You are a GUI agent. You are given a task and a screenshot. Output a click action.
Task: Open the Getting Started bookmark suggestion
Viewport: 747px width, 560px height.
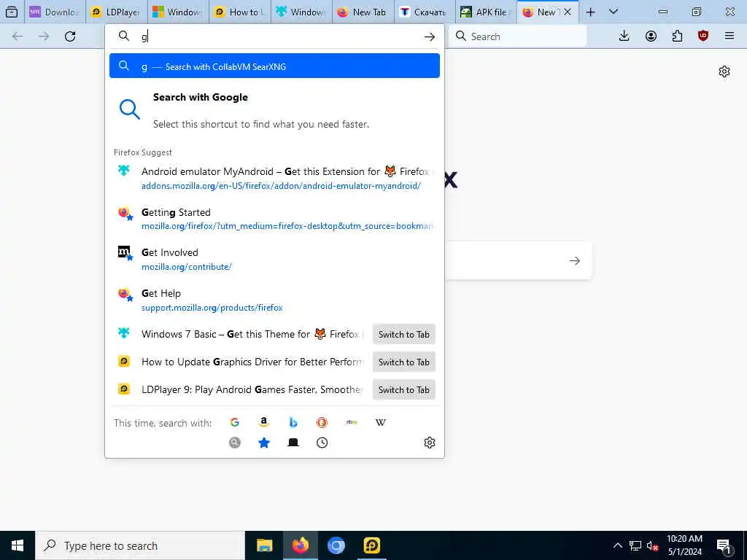[x=274, y=219]
